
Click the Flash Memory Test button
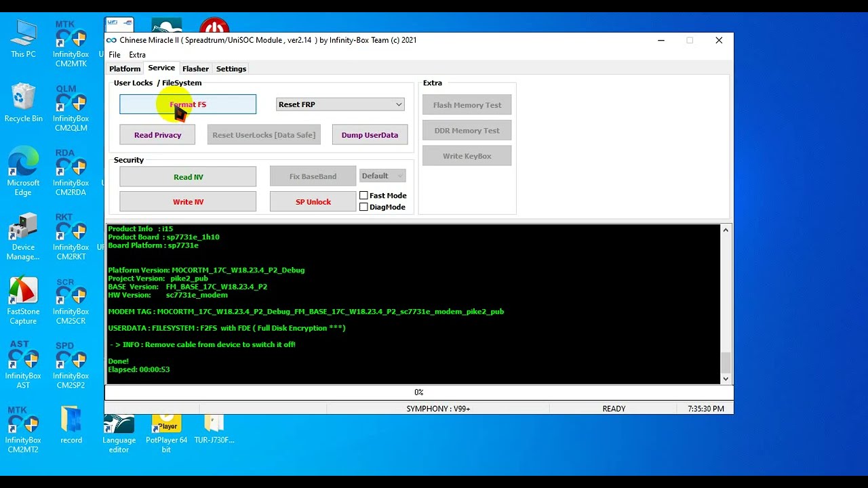467,105
